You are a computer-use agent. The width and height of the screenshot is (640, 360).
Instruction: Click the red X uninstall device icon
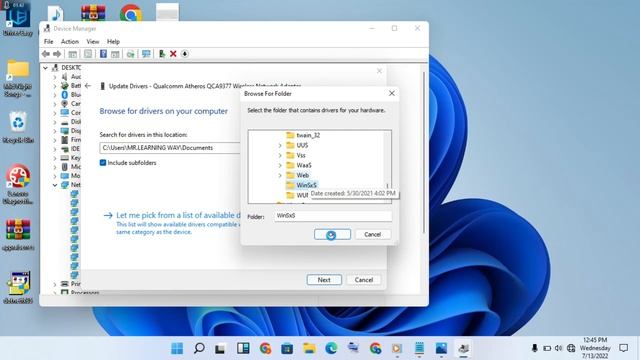pos(173,54)
